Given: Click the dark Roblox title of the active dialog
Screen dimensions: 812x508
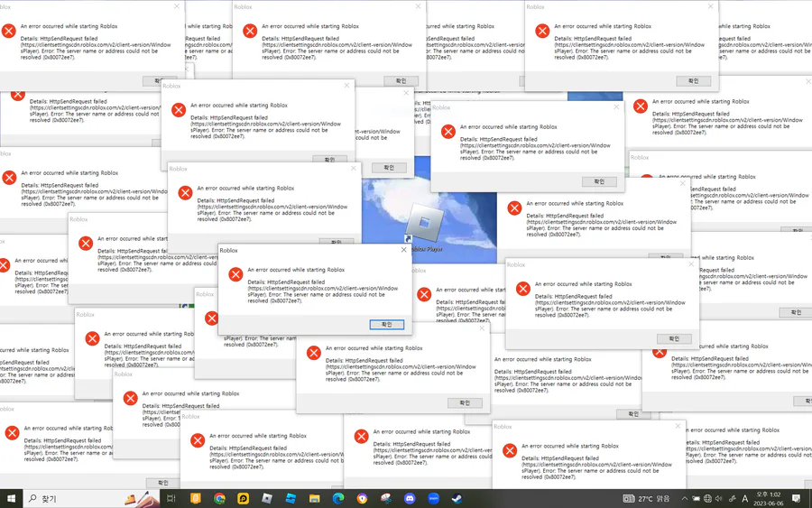Looking at the screenshot, I should (228, 250).
